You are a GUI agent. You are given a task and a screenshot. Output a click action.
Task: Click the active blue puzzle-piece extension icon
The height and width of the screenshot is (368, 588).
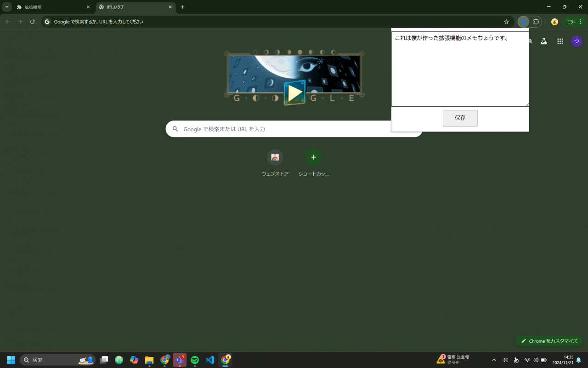(523, 22)
